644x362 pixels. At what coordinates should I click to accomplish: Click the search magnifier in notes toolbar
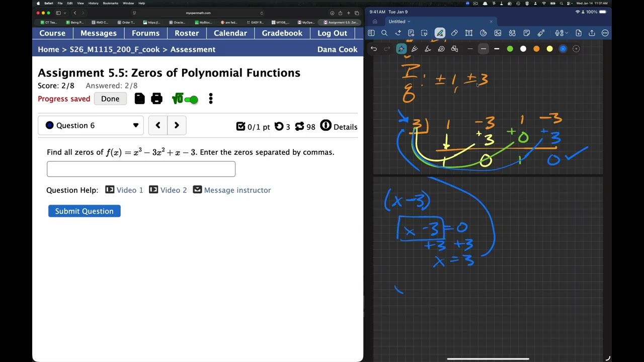tap(384, 33)
